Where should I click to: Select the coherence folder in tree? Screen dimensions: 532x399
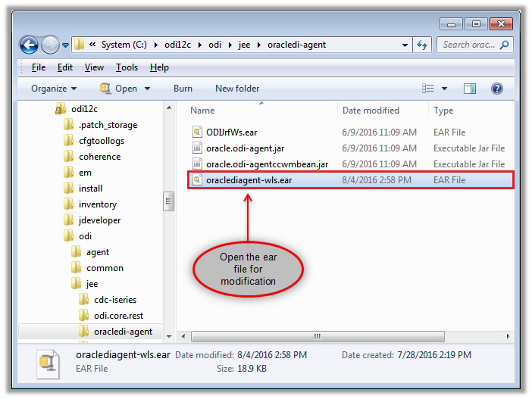(x=99, y=157)
